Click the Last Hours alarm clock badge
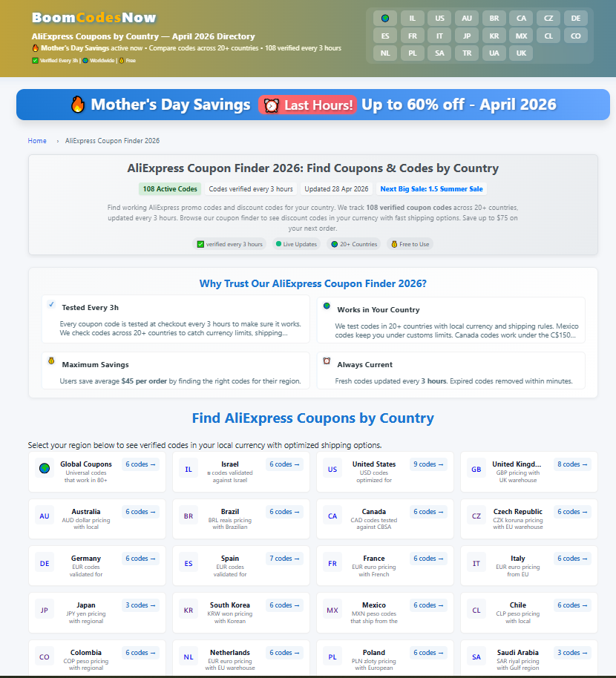The width and height of the screenshot is (616, 678). click(x=307, y=105)
